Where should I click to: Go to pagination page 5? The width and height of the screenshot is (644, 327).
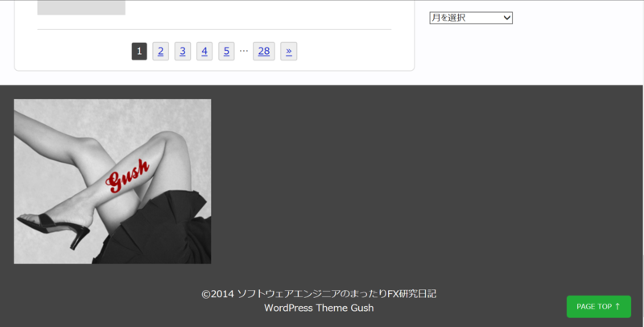(x=226, y=52)
